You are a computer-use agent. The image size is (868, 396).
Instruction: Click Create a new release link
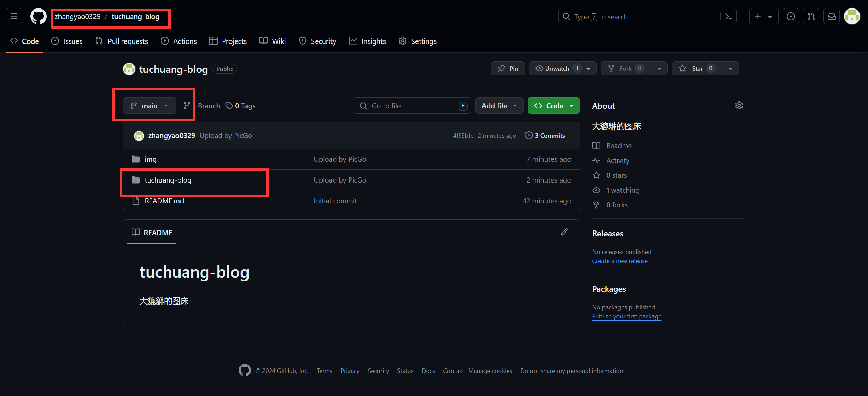click(620, 261)
